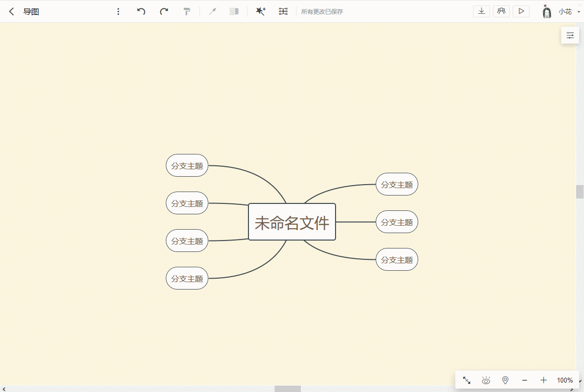
Task: Zoom out with the minus button
Action: click(x=525, y=380)
